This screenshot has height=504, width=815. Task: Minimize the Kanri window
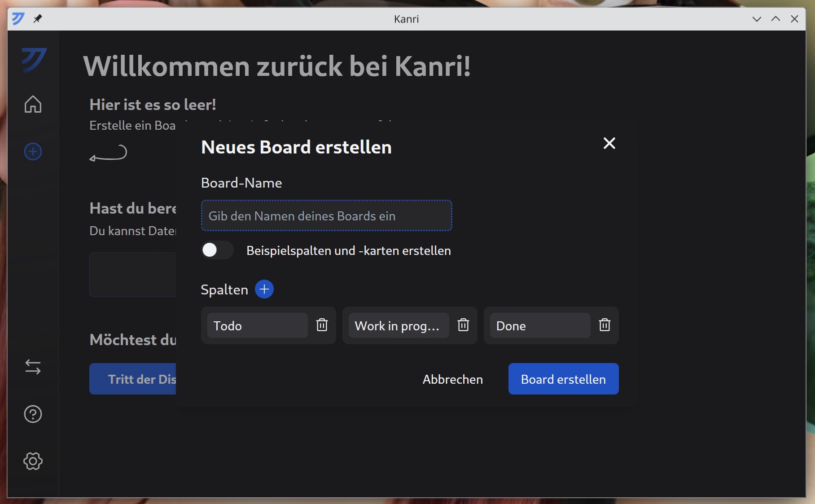(x=757, y=19)
